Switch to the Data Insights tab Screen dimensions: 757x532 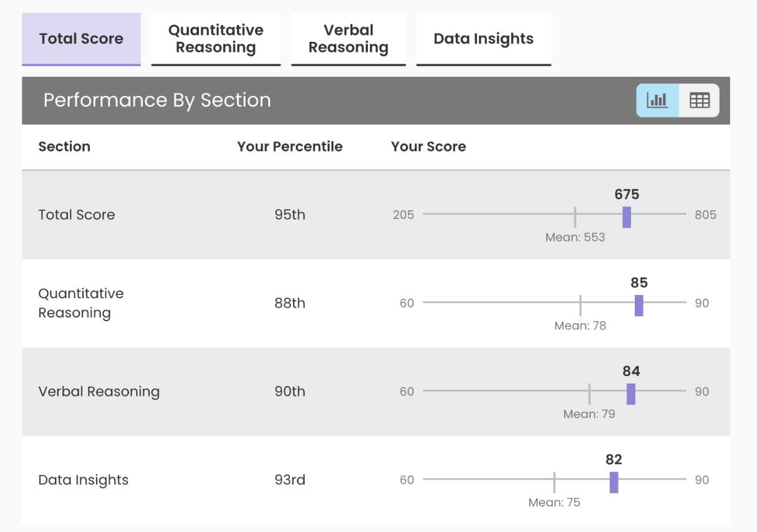coord(483,39)
